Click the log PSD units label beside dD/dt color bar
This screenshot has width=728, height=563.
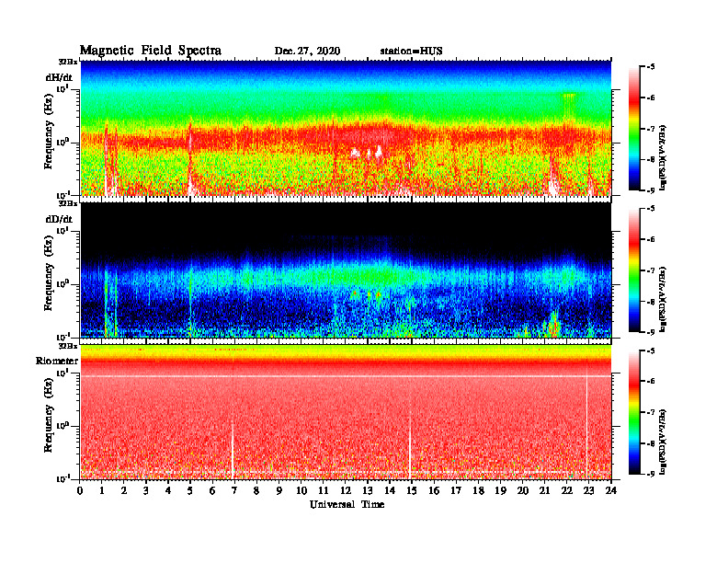point(663,299)
